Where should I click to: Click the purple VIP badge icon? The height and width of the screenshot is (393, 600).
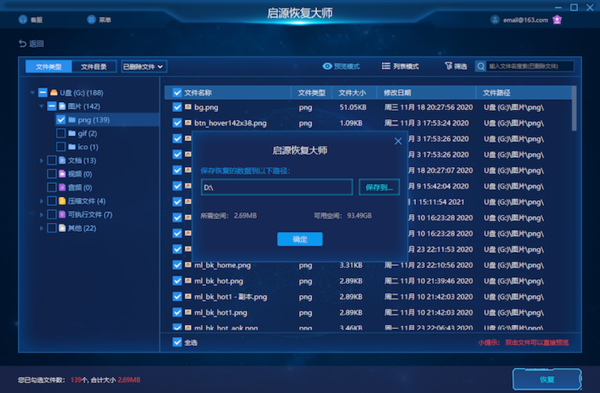tap(557, 20)
